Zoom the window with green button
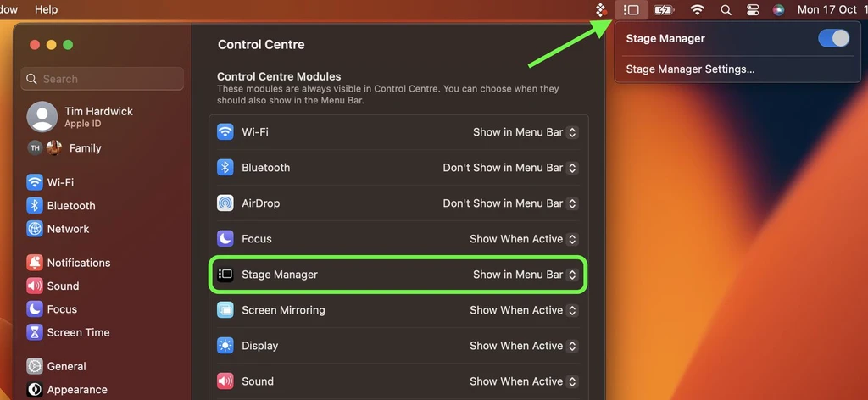Image resolution: width=868 pixels, height=400 pixels. click(68, 45)
